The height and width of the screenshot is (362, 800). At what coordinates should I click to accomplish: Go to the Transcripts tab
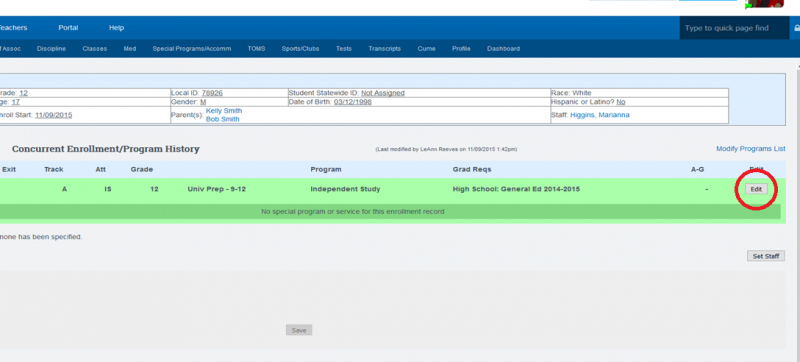(x=385, y=49)
